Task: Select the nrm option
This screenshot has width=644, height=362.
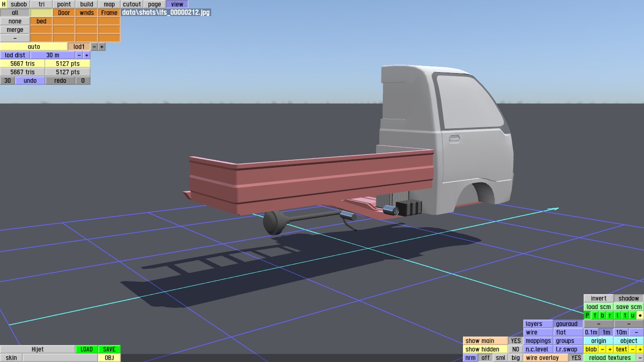Action: click(x=471, y=358)
